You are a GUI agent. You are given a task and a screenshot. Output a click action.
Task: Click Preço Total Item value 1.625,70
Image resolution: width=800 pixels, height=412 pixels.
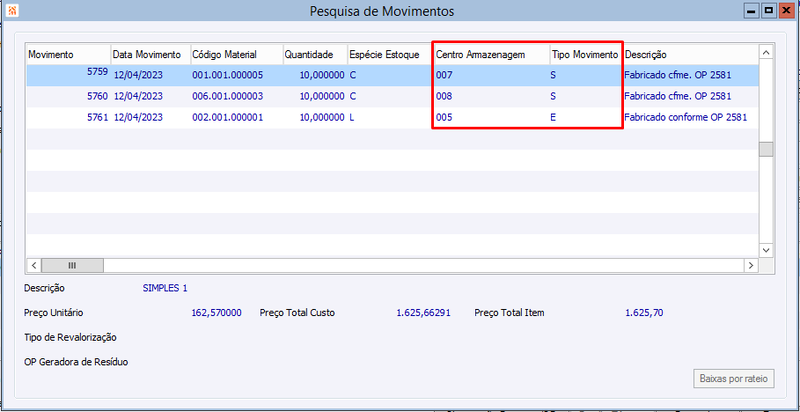[644, 313]
